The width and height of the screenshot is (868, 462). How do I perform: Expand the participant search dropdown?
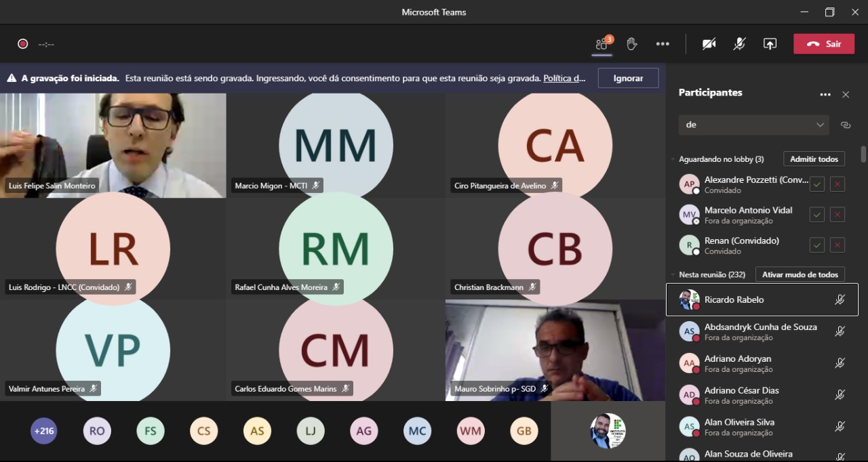[x=821, y=125]
